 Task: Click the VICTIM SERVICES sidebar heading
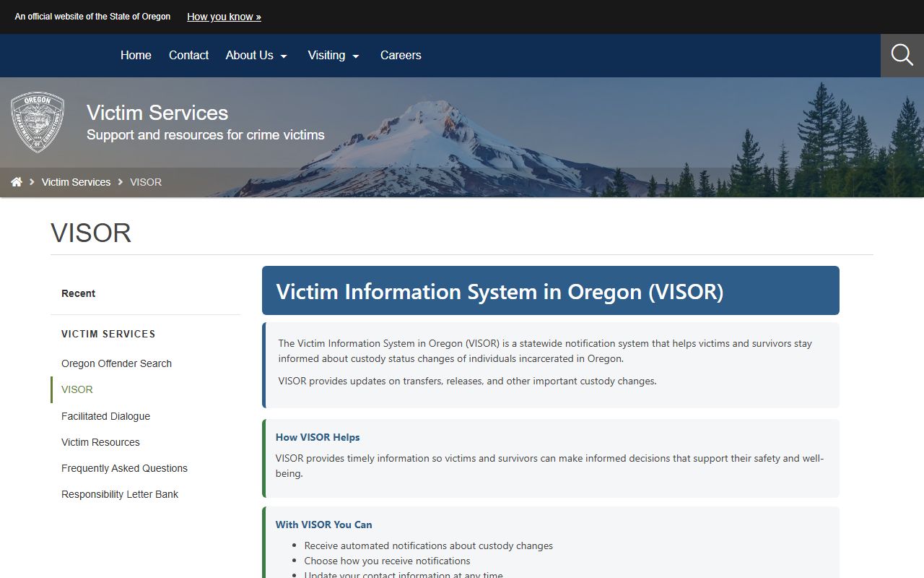[x=108, y=334]
